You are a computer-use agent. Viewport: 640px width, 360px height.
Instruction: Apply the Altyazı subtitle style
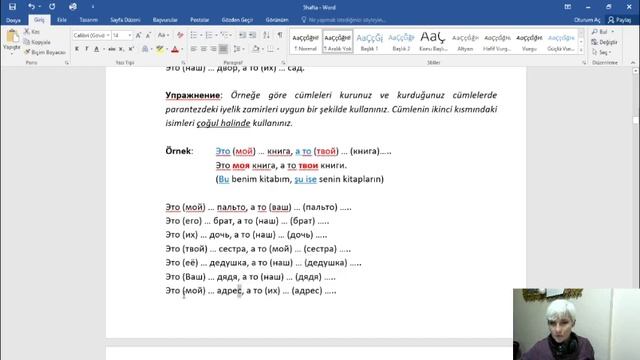point(465,42)
